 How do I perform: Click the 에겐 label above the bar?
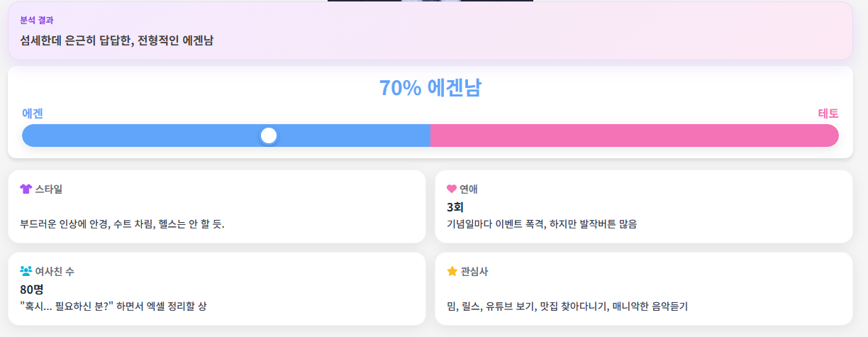tap(33, 114)
